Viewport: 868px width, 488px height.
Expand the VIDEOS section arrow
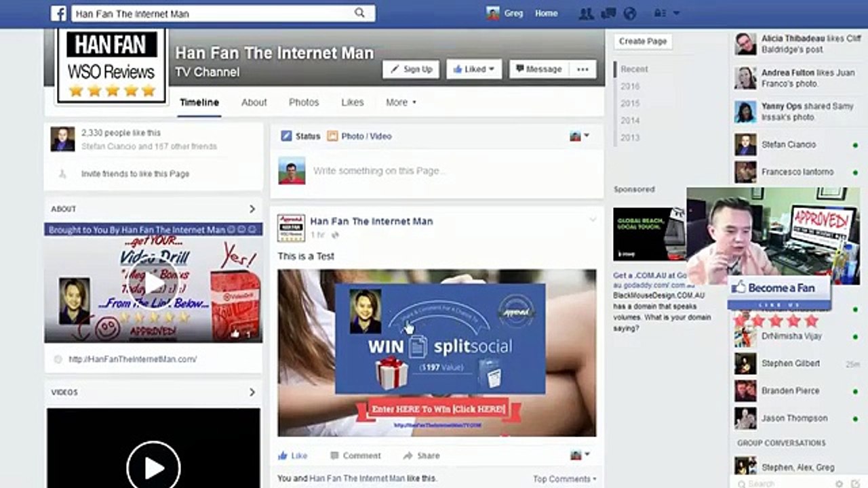click(252, 392)
